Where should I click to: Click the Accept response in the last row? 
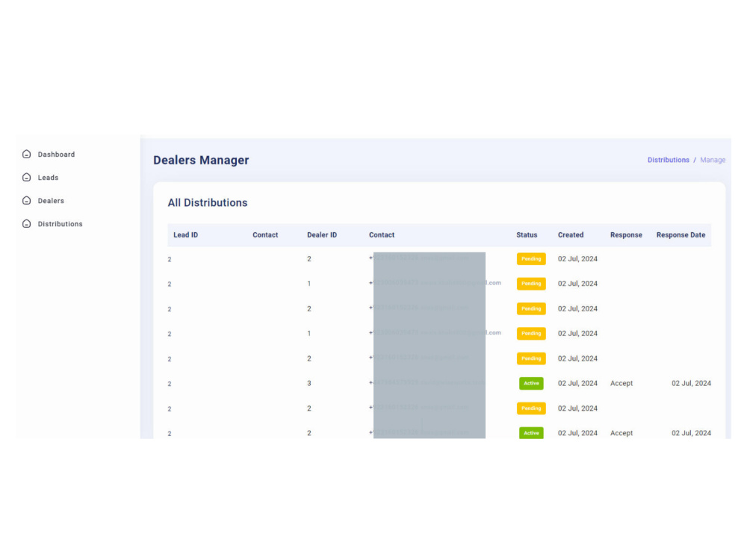(622, 433)
